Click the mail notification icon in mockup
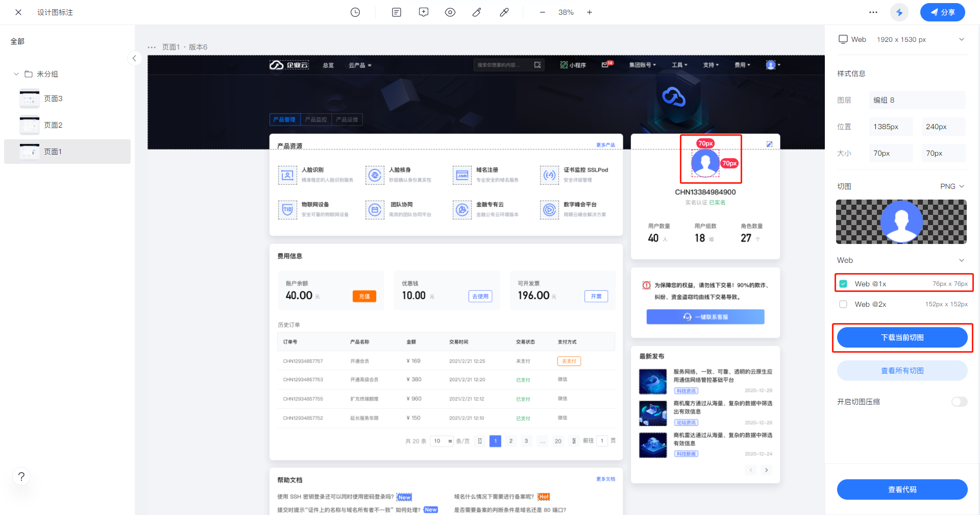980x515 pixels. coord(605,65)
